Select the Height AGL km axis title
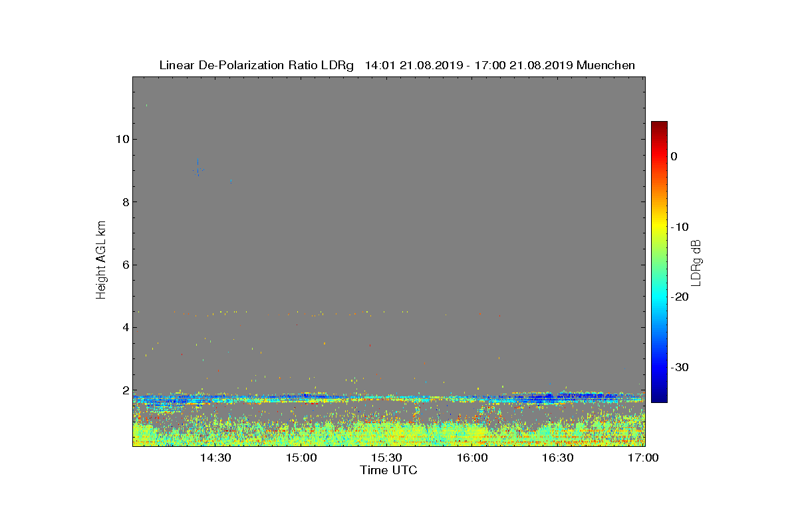This screenshot has height=532, width=798. click(101, 261)
